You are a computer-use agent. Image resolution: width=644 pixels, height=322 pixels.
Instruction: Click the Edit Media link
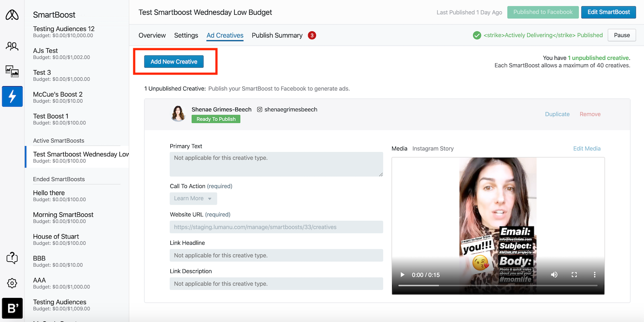[x=587, y=148]
